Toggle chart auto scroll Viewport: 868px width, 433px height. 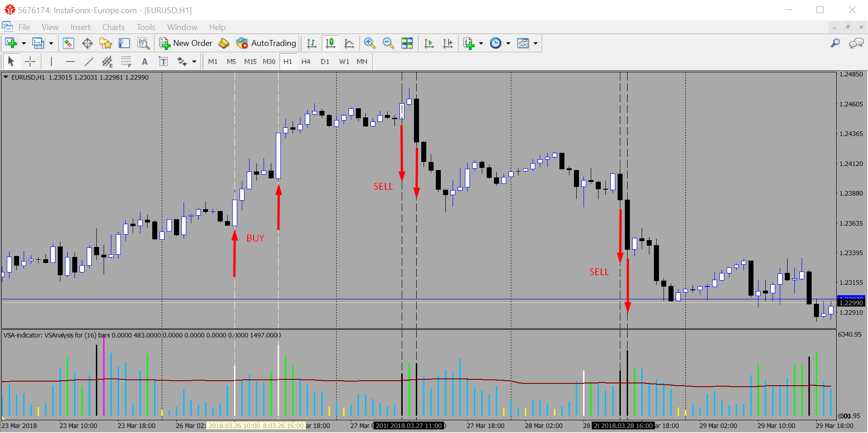pyautogui.click(x=429, y=43)
